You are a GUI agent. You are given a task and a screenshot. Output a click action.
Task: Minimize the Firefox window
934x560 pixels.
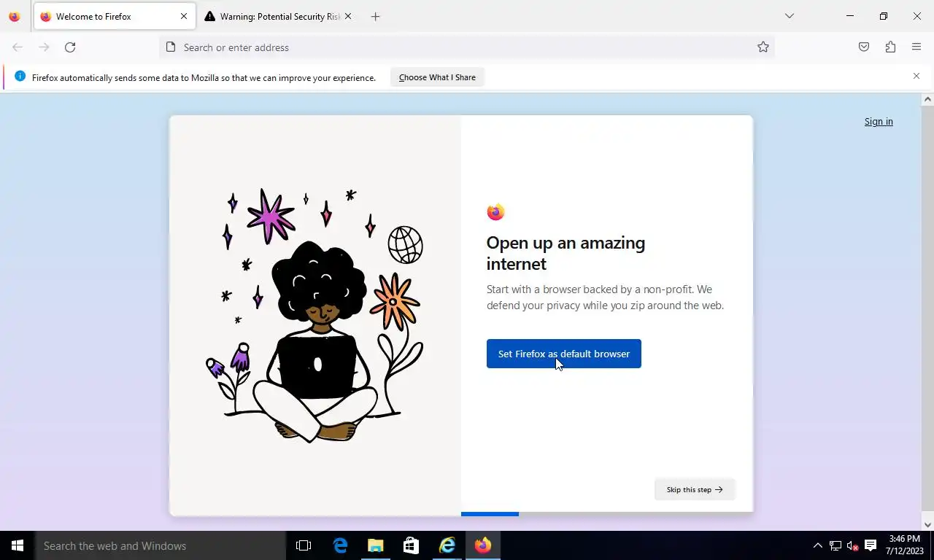click(x=849, y=16)
